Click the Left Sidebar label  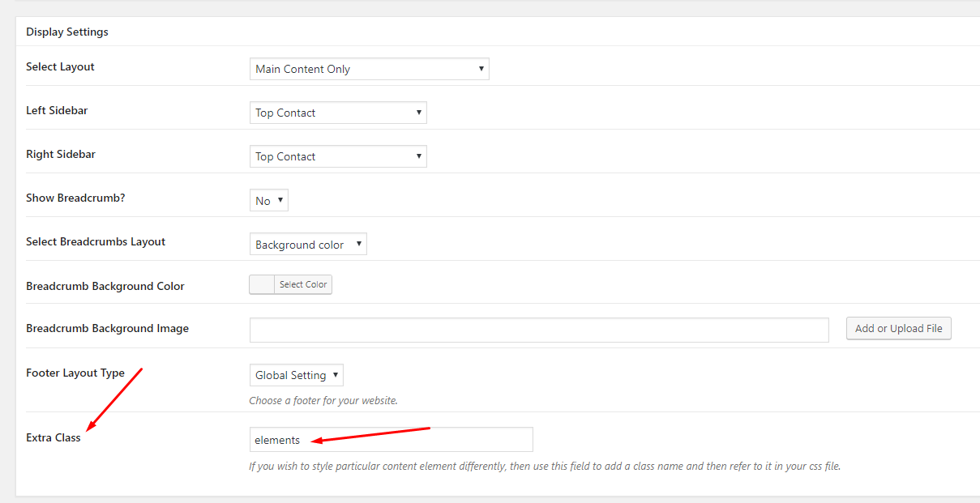57,110
